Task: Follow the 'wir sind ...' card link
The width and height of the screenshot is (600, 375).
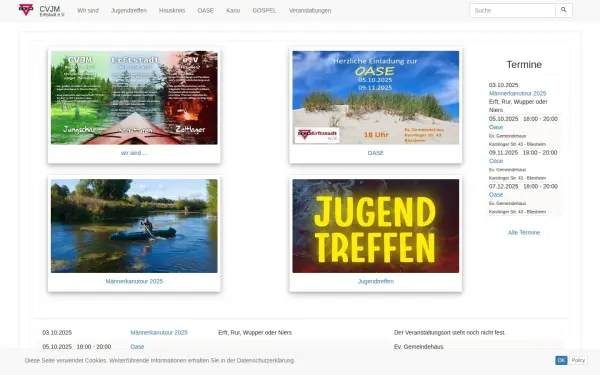Action: coord(134,153)
